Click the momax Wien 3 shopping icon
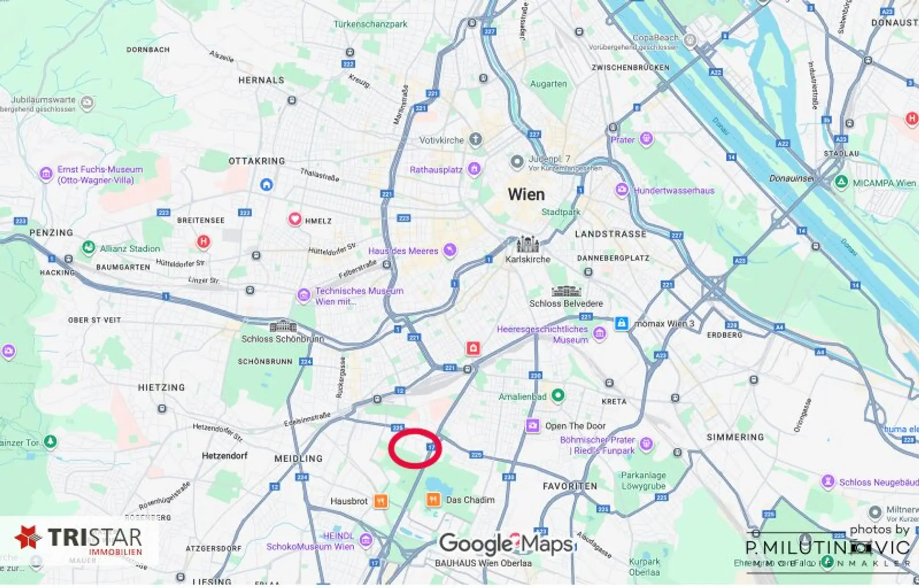 (x=621, y=323)
